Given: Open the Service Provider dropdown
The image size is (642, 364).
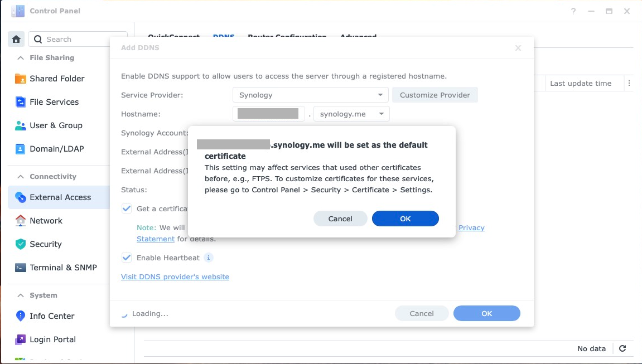Looking at the screenshot, I should click(310, 95).
